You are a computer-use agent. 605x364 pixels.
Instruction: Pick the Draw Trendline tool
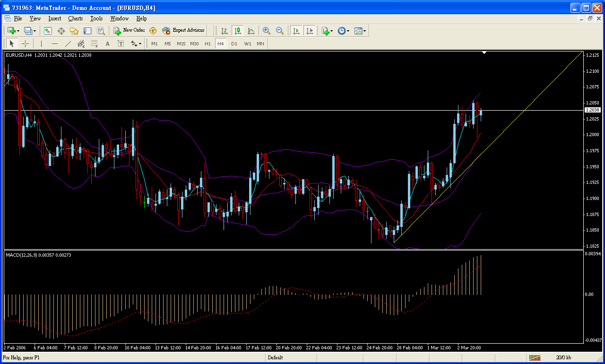(x=68, y=43)
